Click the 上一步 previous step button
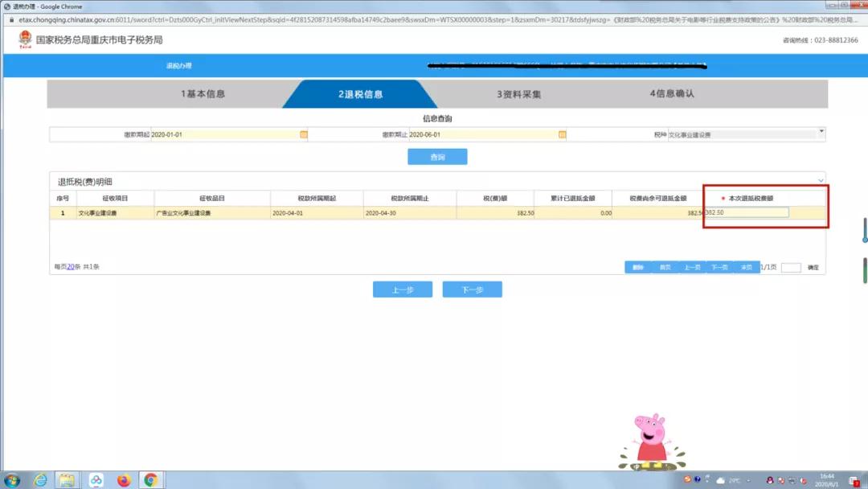Image resolution: width=868 pixels, height=489 pixels. (x=402, y=289)
